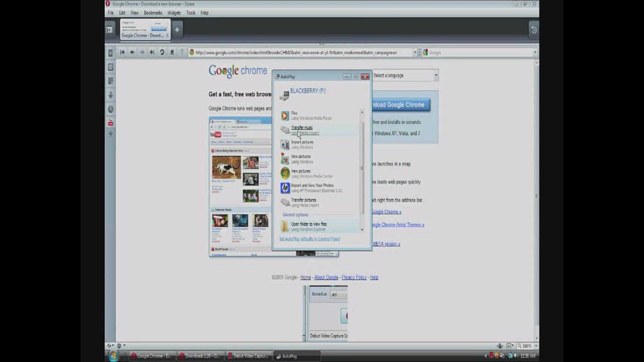The width and height of the screenshot is (644, 362).
Task: Open the BETA version link
Action: click(386, 244)
